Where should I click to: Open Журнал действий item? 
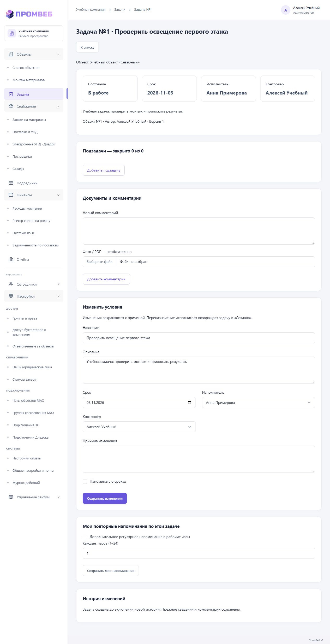tap(26, 483)
